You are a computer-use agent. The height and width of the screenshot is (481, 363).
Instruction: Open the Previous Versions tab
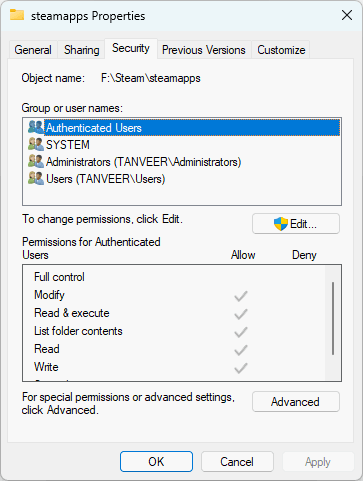[x=204, y=50]
